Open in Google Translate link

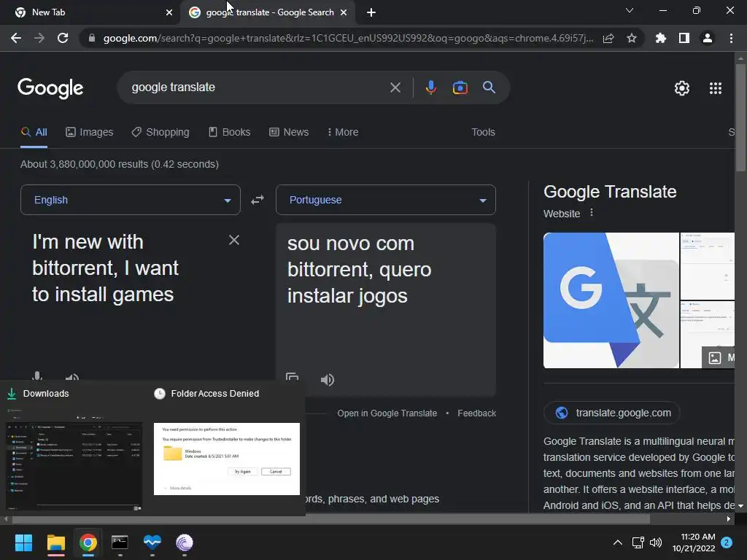387,413
